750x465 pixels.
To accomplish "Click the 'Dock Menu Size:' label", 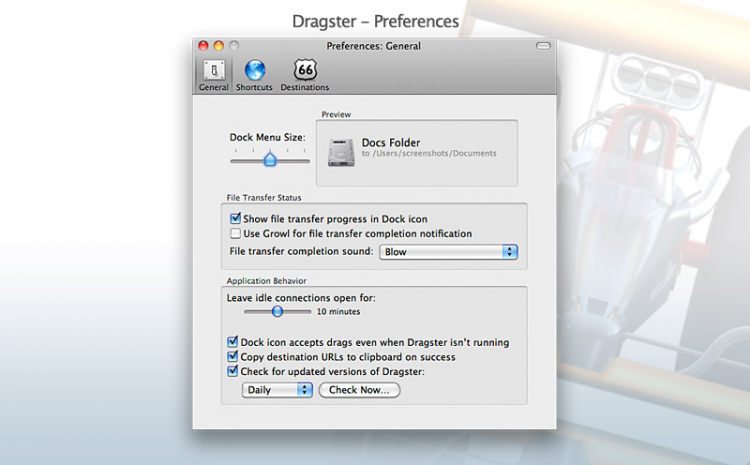I will click(267, 137).
